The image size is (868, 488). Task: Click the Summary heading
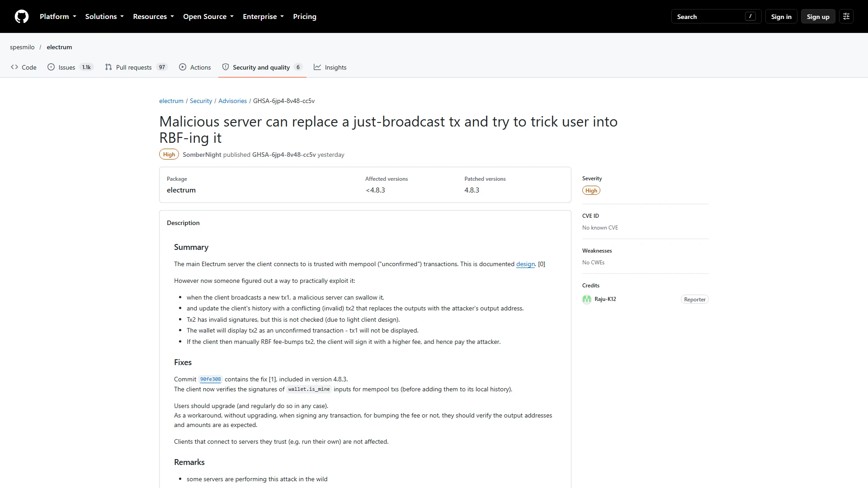191,247
